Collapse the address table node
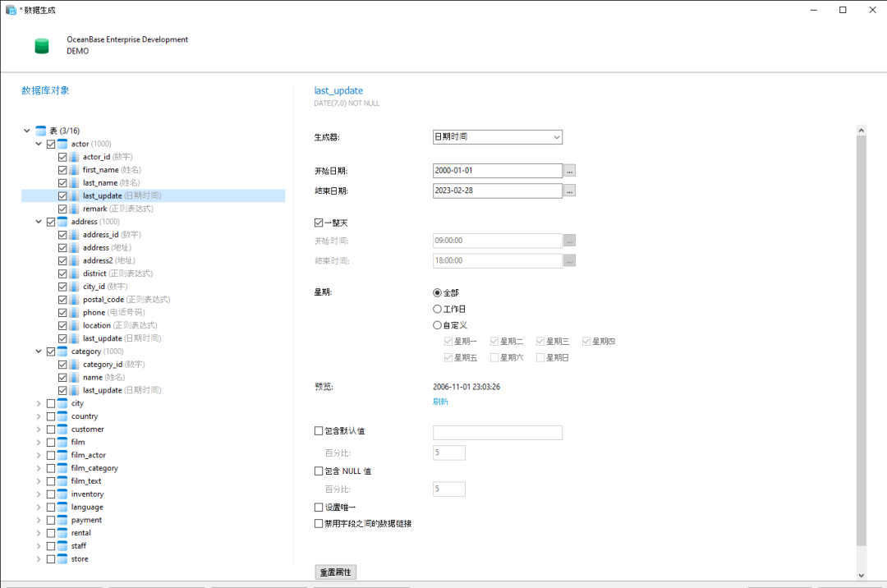This screenshot has width=887, height=588. [39, 222]
